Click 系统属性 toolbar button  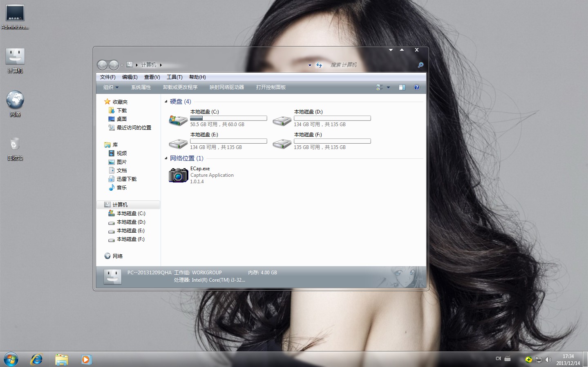141,87
